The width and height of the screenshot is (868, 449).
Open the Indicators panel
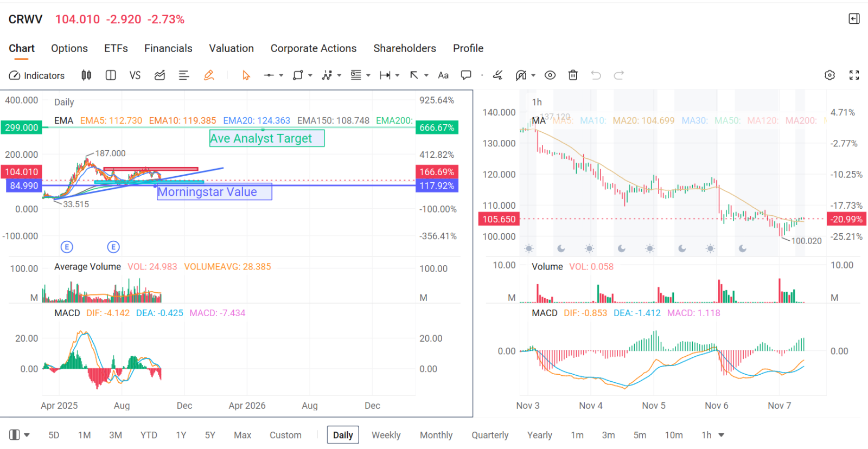(37, 75)
